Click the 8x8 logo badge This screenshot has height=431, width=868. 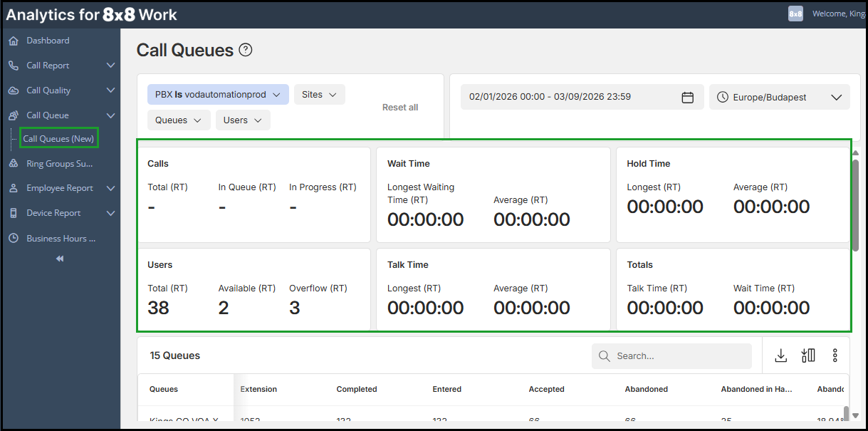(795, 14)
